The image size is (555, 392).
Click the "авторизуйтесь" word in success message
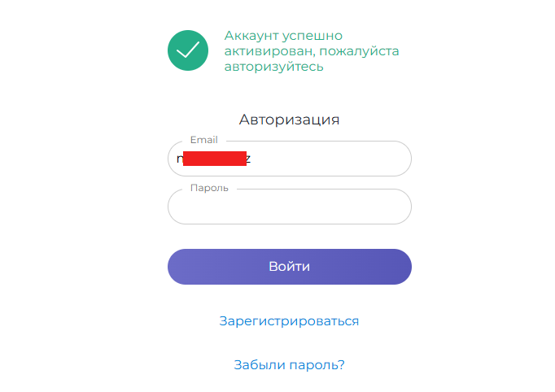tap(274, 67)
